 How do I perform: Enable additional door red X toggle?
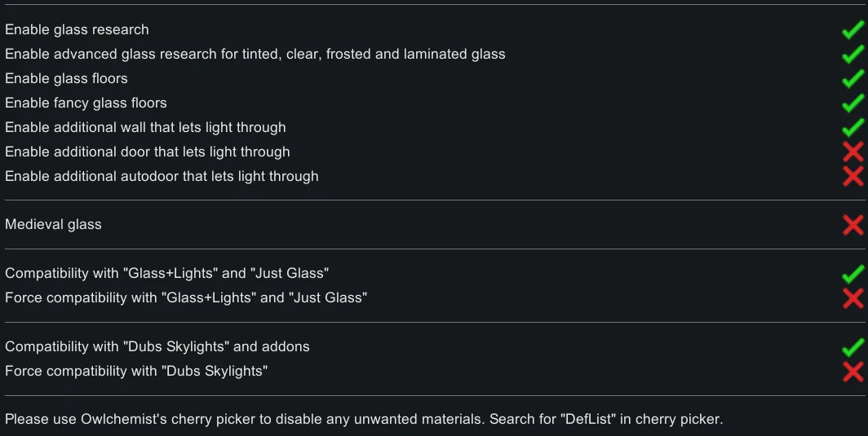point(852,152)
